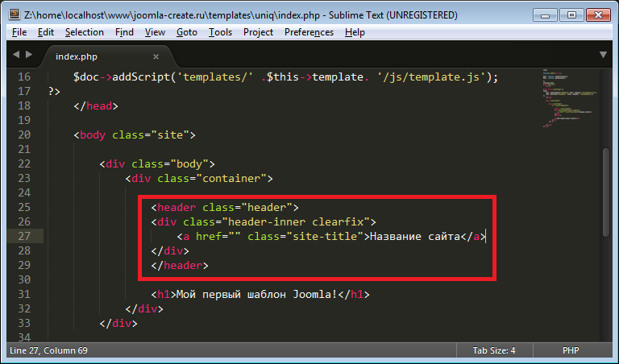
Task: Open the View menu
Action: click(x=155, y=32)
